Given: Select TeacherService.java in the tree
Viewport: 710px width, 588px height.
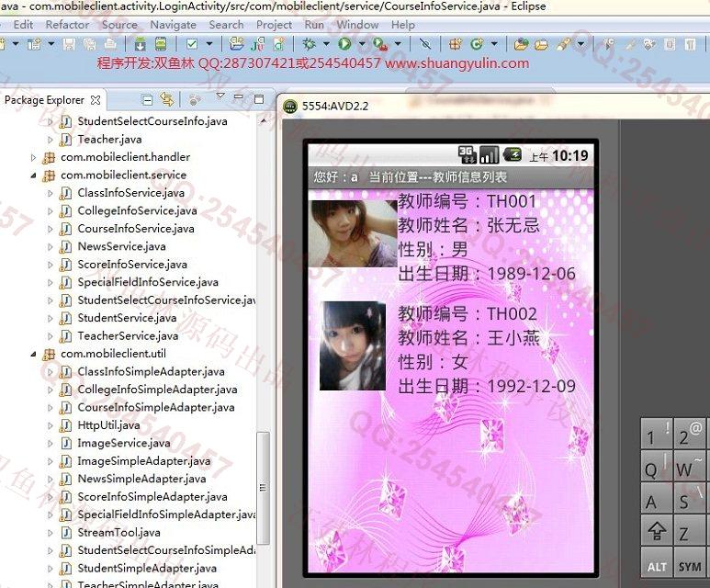Looking at the screenshot, I should (128, 336).
